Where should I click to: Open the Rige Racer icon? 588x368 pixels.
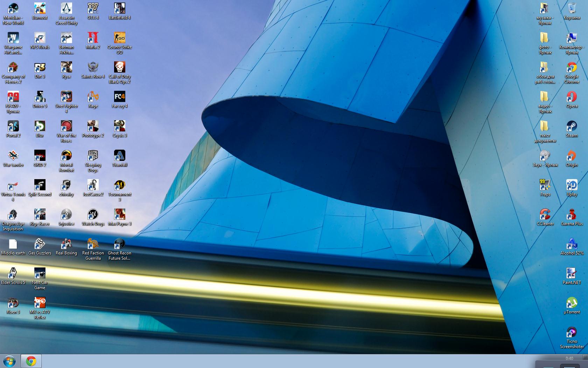40,217
